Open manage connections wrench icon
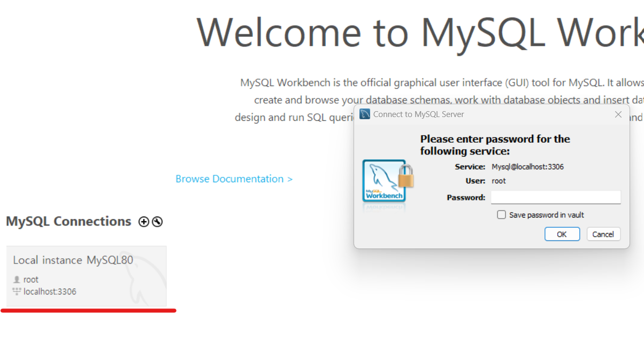The height and width of the screenshot is (349, 644). coord(157,222)
